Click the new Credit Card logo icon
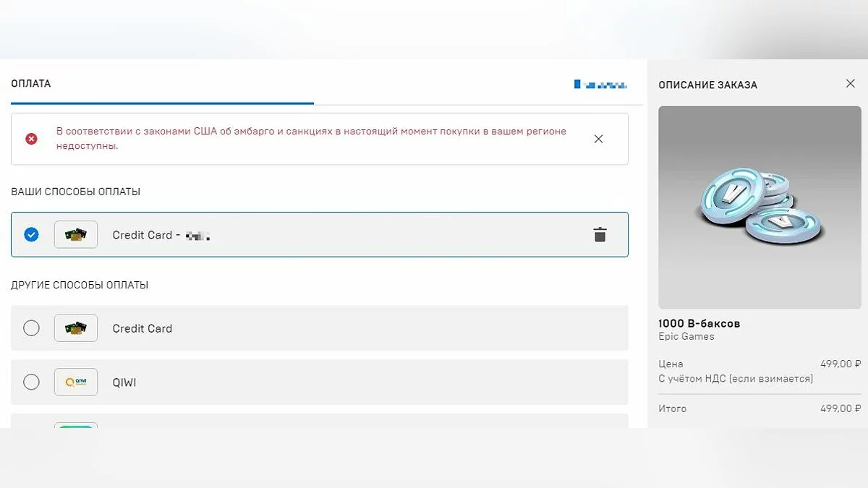The width and height of the screenshot is (868, 488). click(x=76, y=328)
